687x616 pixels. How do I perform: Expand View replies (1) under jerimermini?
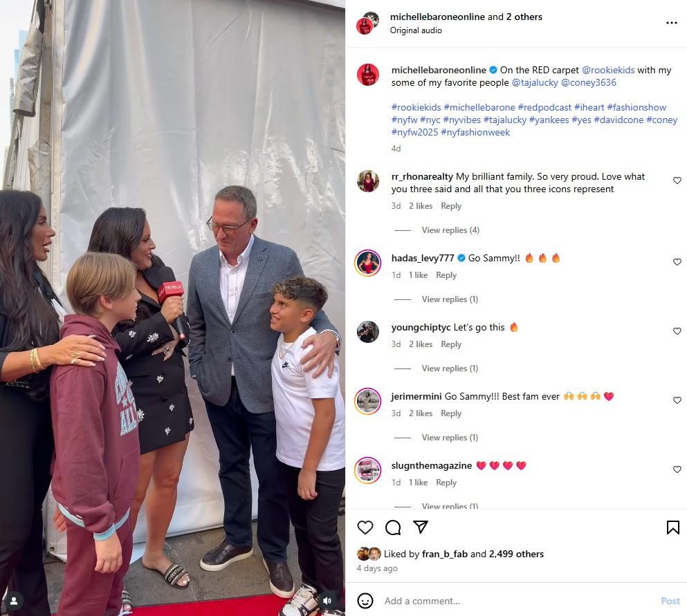click(450, 438)
